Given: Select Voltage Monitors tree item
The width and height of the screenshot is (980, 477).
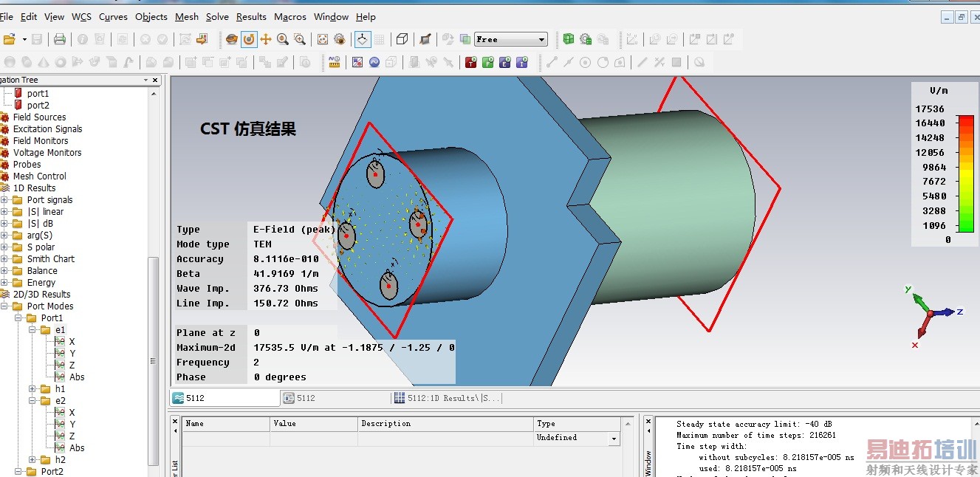Looking at the screenshot, I should click(47, 153).
